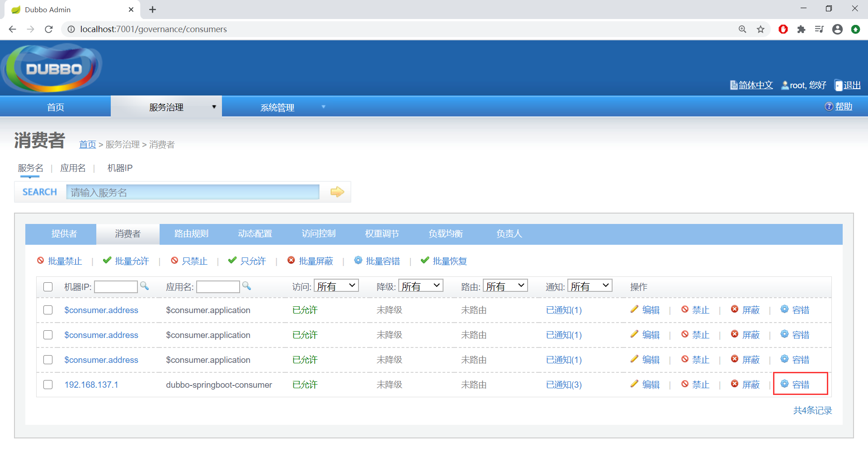Switch to the 路由规则 tab
868x466 pixels.
[x=191, y=234]
